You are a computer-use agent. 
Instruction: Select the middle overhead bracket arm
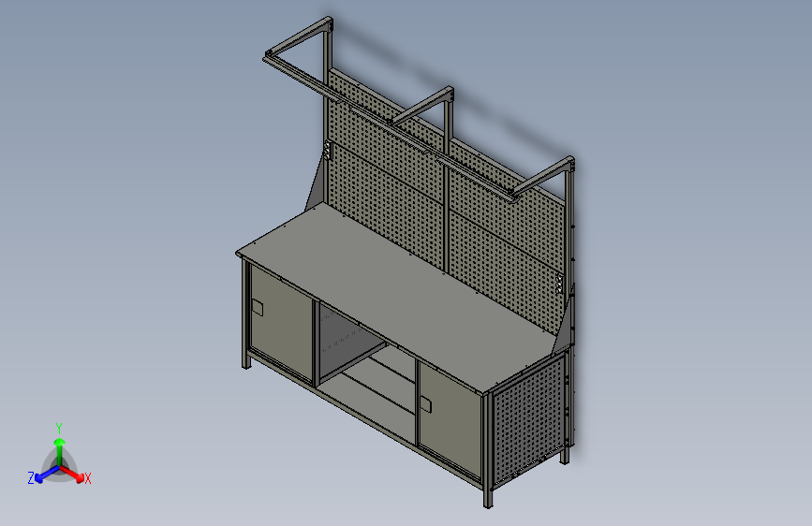click(422, 106)
